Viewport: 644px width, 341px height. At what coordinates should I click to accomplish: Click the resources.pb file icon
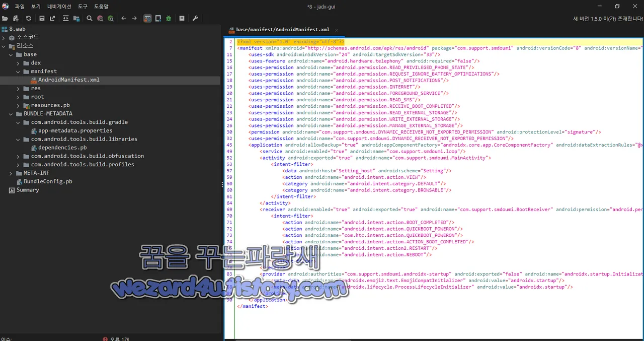[x=27, y=105]
